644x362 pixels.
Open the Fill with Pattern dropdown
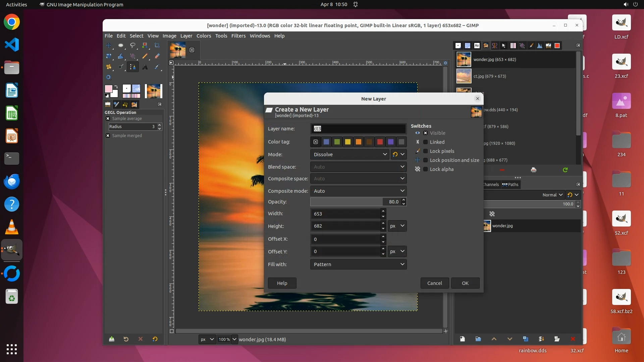click(358, 264)
